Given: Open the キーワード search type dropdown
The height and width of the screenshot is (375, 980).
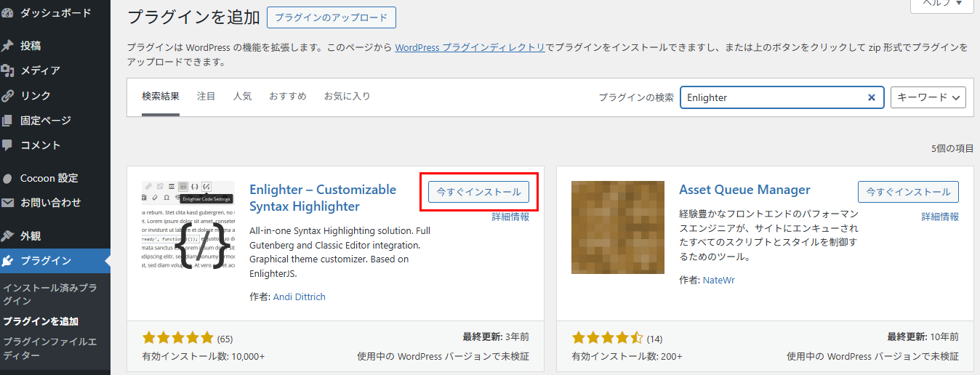Looking at the screenshot, I should (928, 97).
